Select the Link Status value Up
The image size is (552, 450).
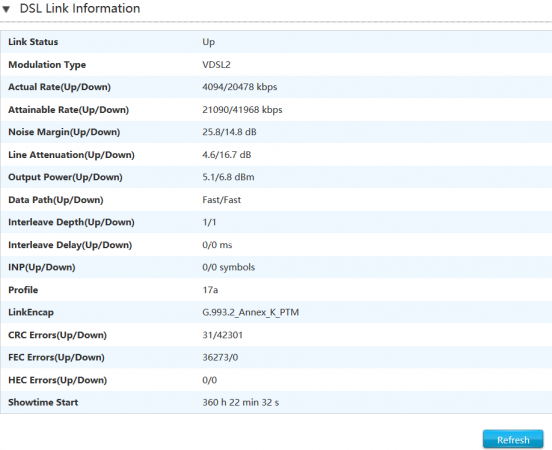(x=208, y=42)
